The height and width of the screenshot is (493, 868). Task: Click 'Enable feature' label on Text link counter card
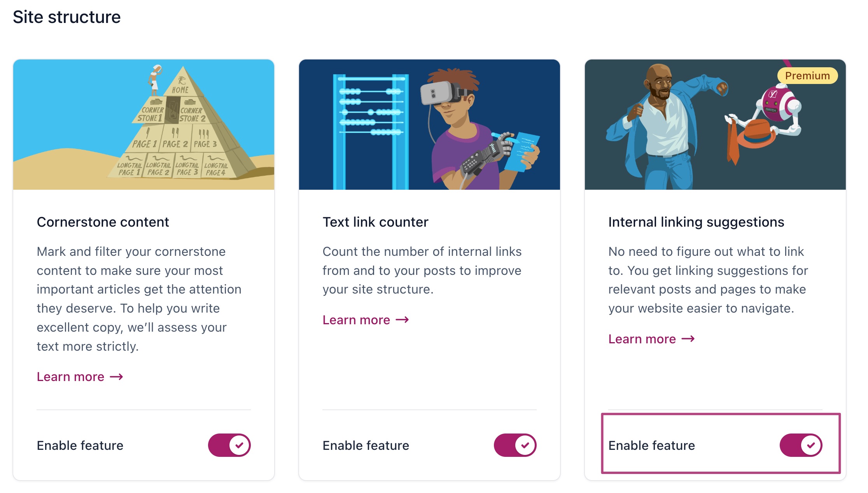366,446
